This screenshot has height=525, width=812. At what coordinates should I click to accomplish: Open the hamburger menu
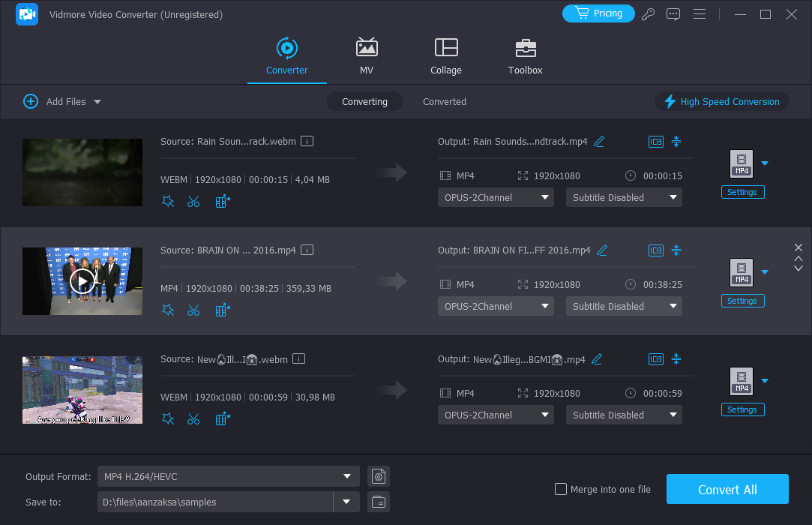(699, 14)
